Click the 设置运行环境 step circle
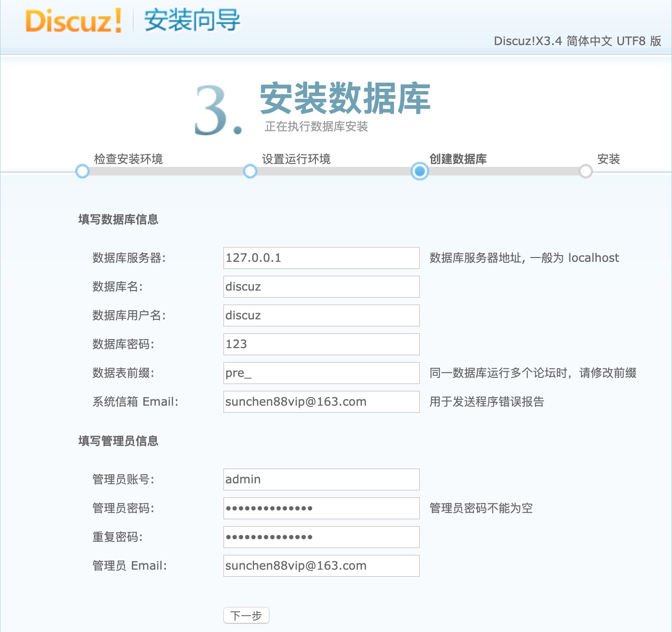This screenshot has width=672, height=632. (x=250, y=171)
